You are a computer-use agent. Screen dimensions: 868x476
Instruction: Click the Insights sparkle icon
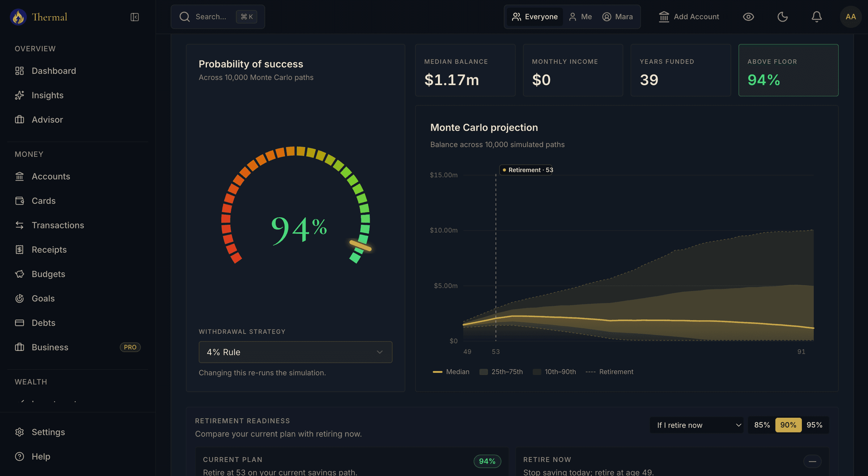coord(20,95)
